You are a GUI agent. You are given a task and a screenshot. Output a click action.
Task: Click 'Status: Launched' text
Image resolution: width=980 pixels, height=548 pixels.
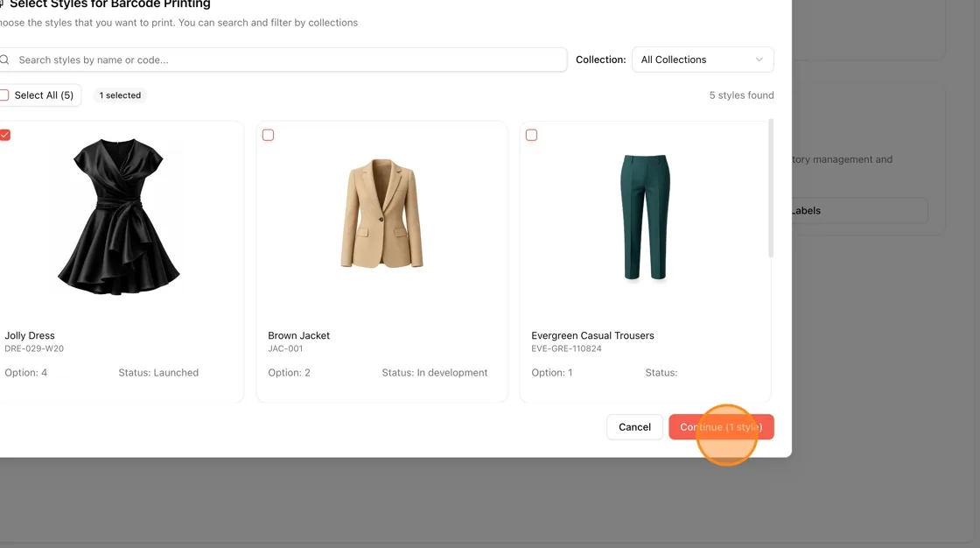[x=158, y=372]
